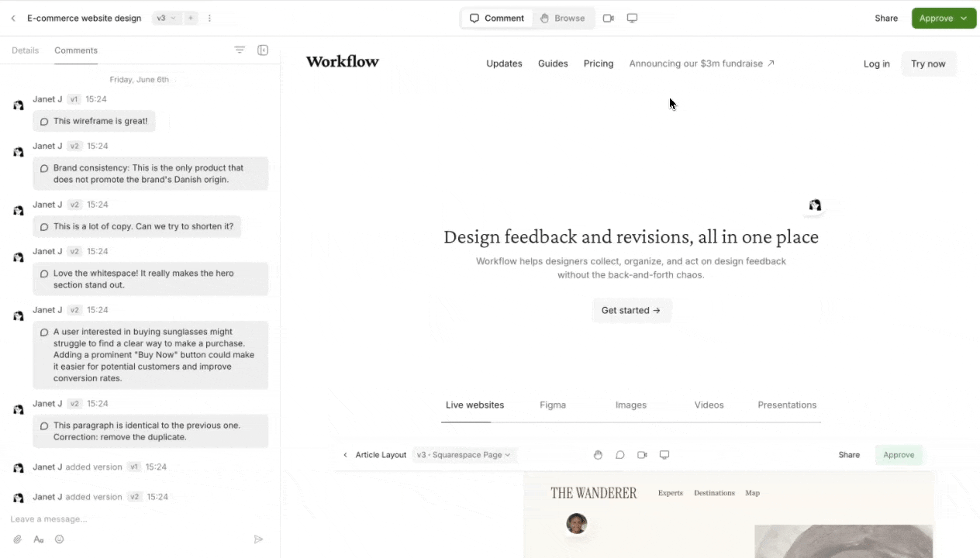
Task: Click the Get started button
Action: pos(631,310)
